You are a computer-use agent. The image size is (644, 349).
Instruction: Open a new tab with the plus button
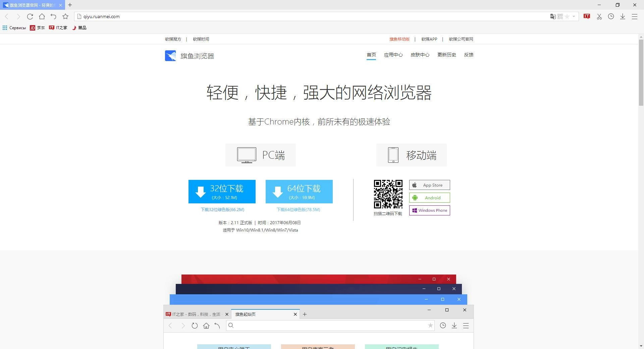click(x=70, y=5)
